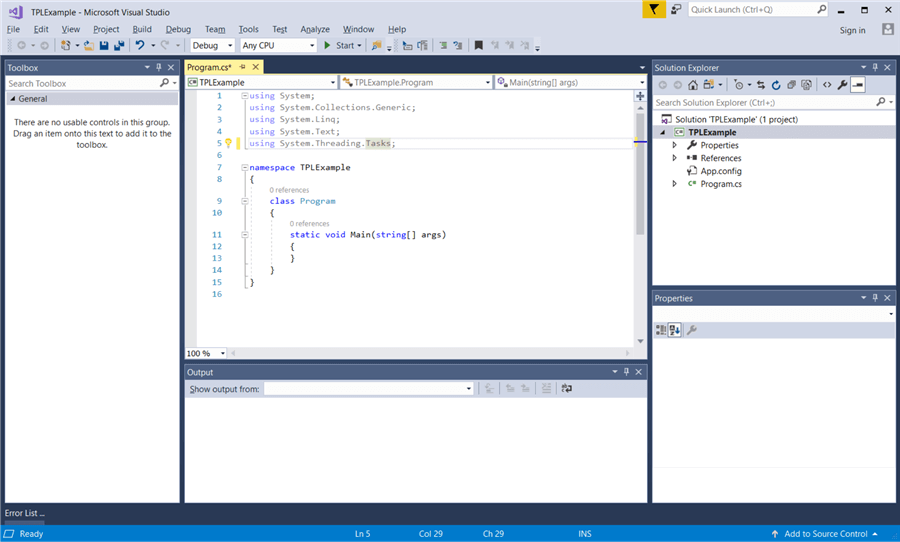Click the Save All toolbar icon
900x542 pixels.
coord(119,45)
